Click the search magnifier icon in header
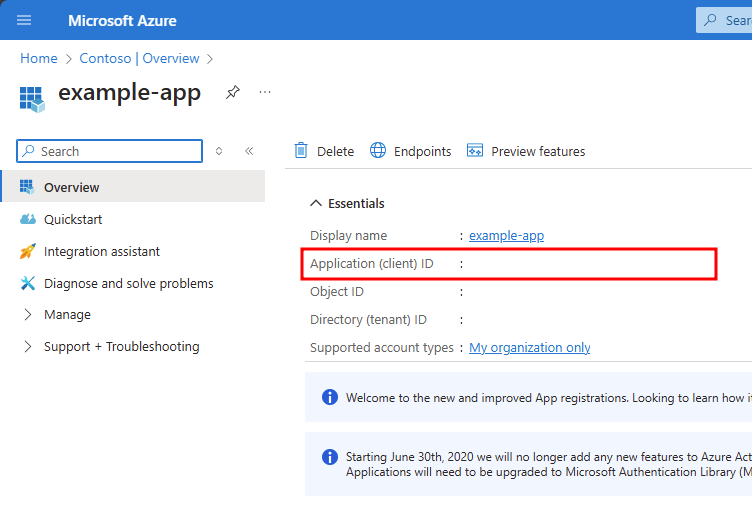This screenshot has width=752, height=514. coord(710,20)
